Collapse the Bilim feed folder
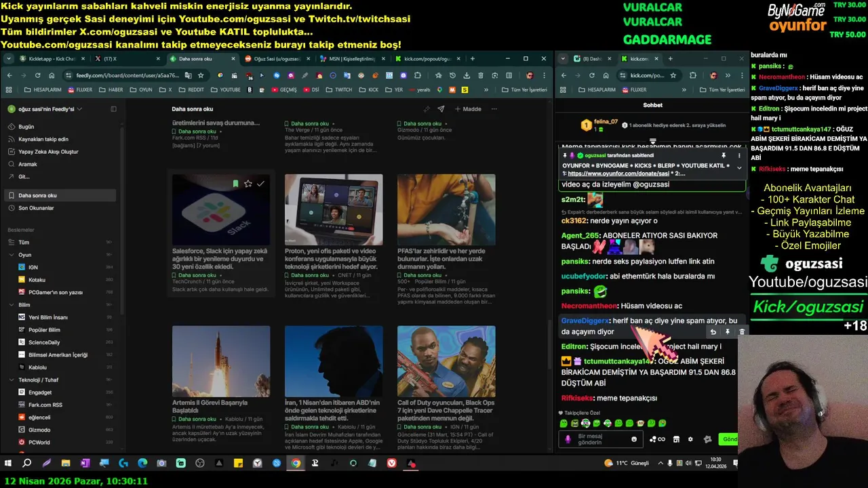The width and height of the screenshot is (868, 488). click(11, 305)
